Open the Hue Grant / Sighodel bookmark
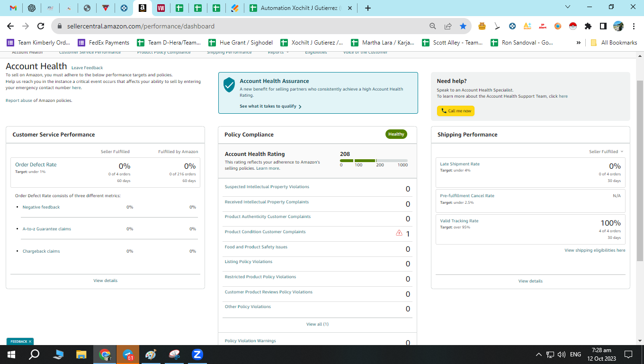 click(240, 43)
